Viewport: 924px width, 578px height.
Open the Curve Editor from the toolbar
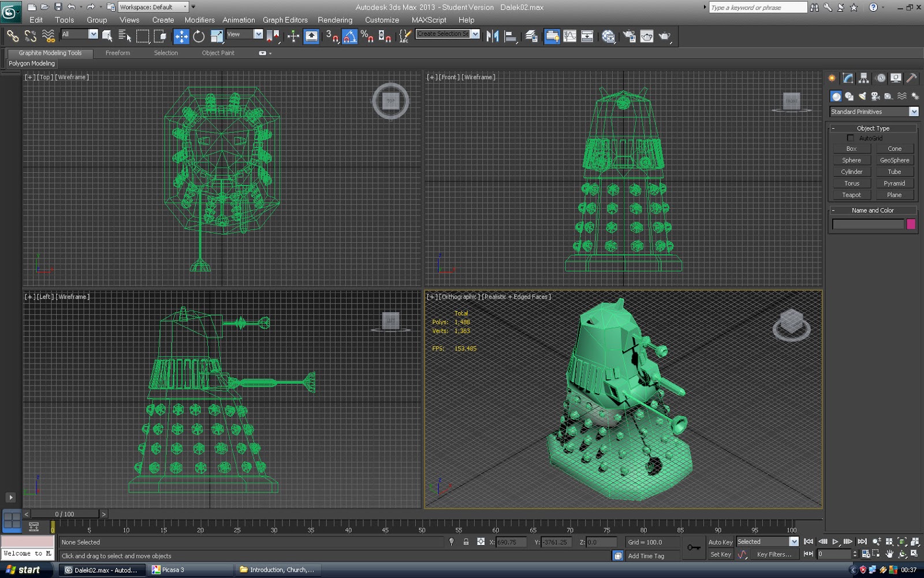coord(570,36)
